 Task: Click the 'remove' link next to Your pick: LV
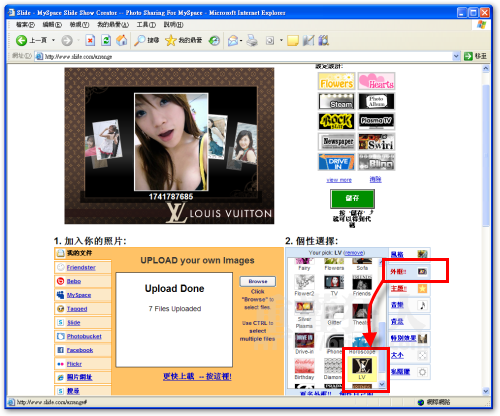(x=354, y=253)
